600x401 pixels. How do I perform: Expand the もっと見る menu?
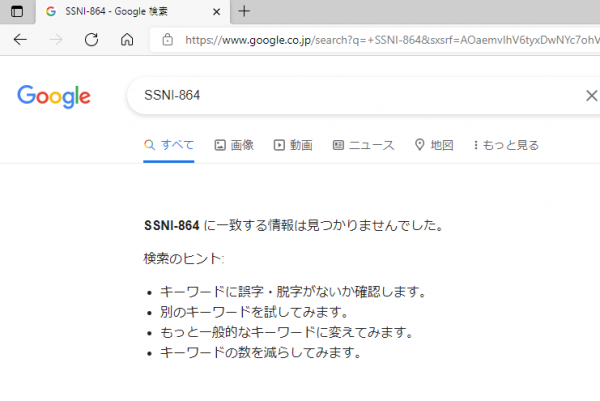(x=506, y=145)
